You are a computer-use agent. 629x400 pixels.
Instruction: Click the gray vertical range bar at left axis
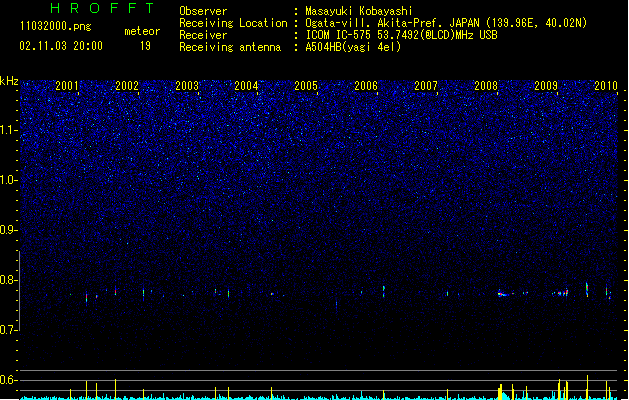20,290
